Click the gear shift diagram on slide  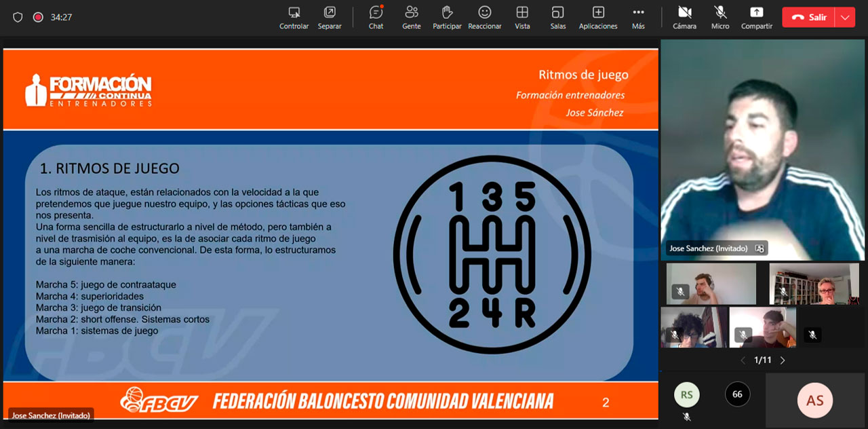(492, 255)
